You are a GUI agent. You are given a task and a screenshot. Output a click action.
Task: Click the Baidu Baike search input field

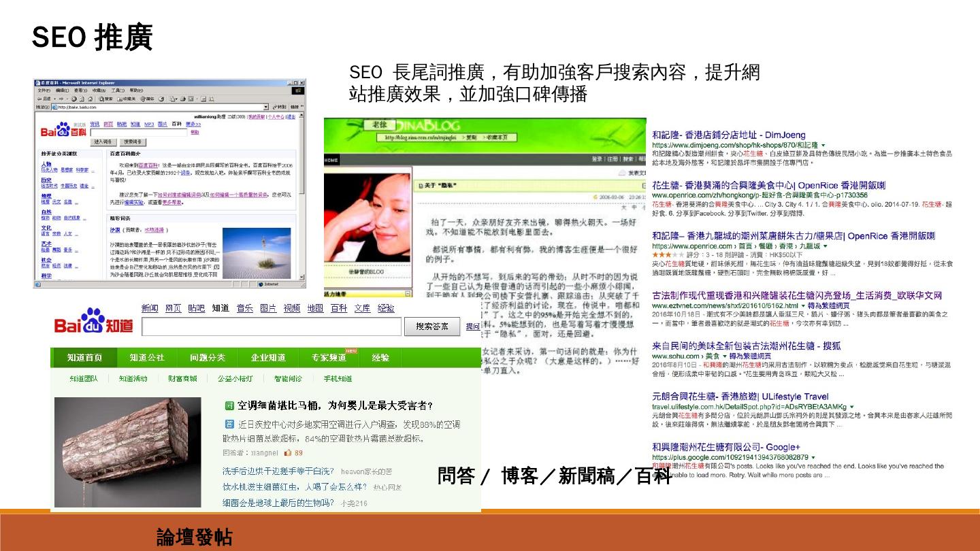coord(139,133)
